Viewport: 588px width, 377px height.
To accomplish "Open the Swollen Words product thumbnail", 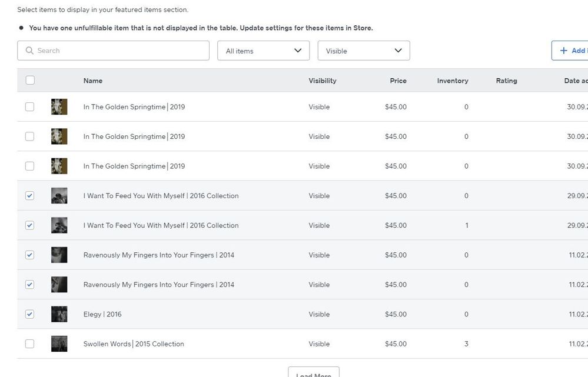I will [59, 343].
